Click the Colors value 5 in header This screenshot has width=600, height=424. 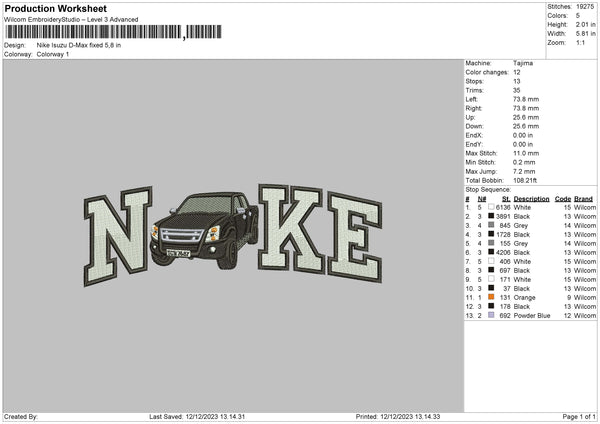(x=578, y=16)
